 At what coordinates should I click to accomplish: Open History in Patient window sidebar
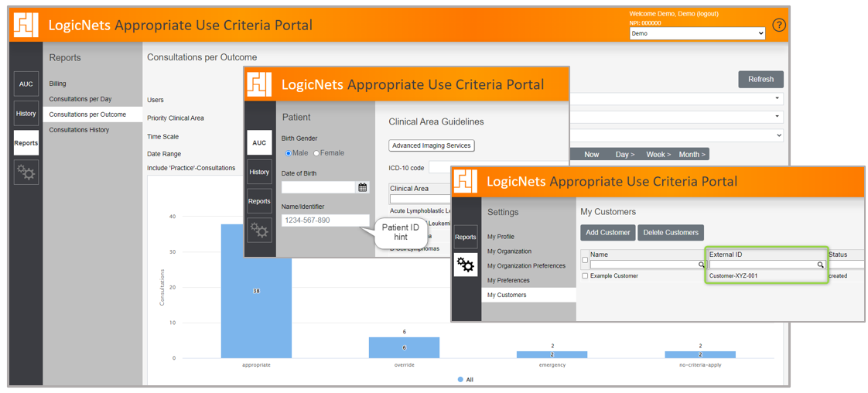[259, 172]
